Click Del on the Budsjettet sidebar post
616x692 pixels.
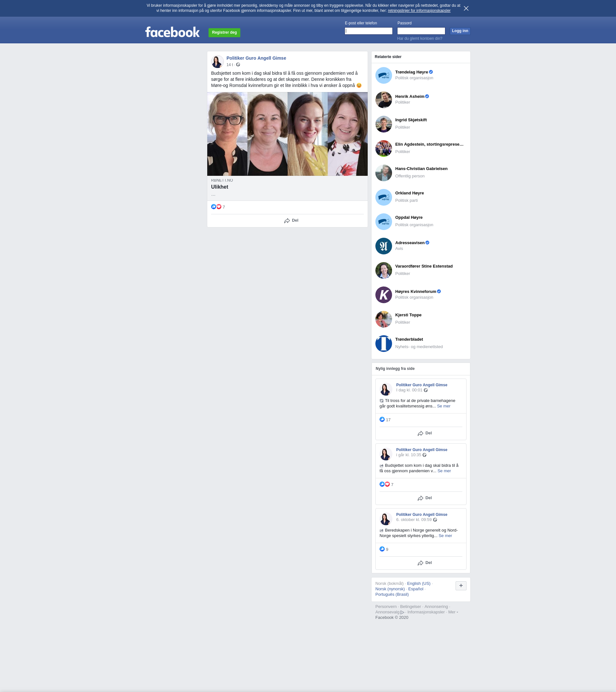click(425, 498)
